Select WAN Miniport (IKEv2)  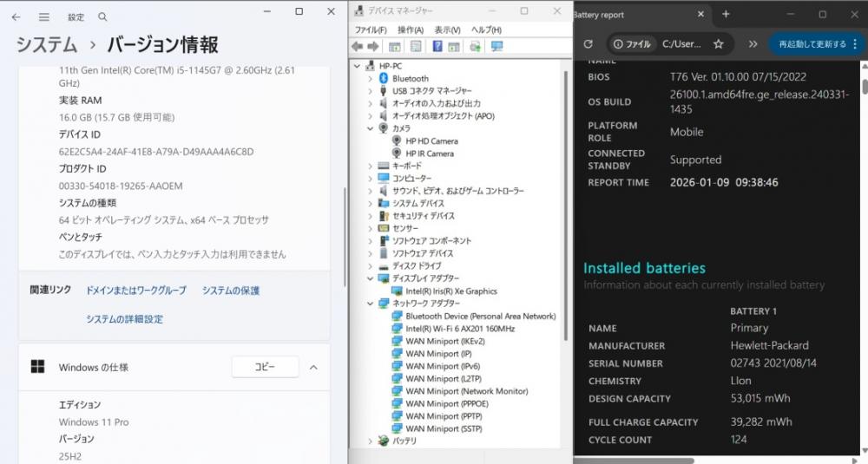click(x=445, y=341)
